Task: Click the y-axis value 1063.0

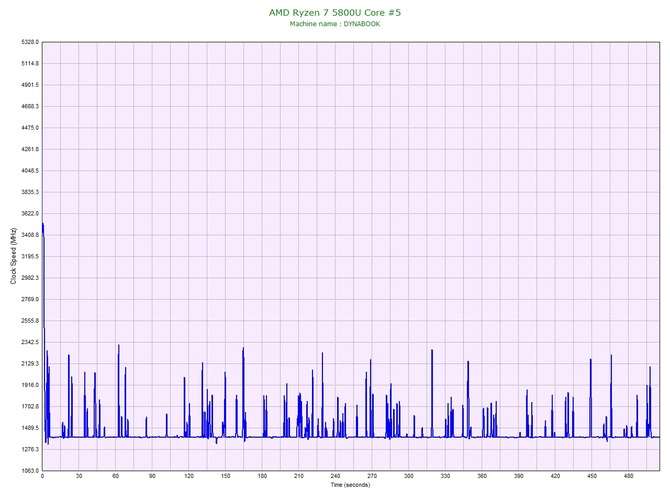Action: (x=30, y=470)
